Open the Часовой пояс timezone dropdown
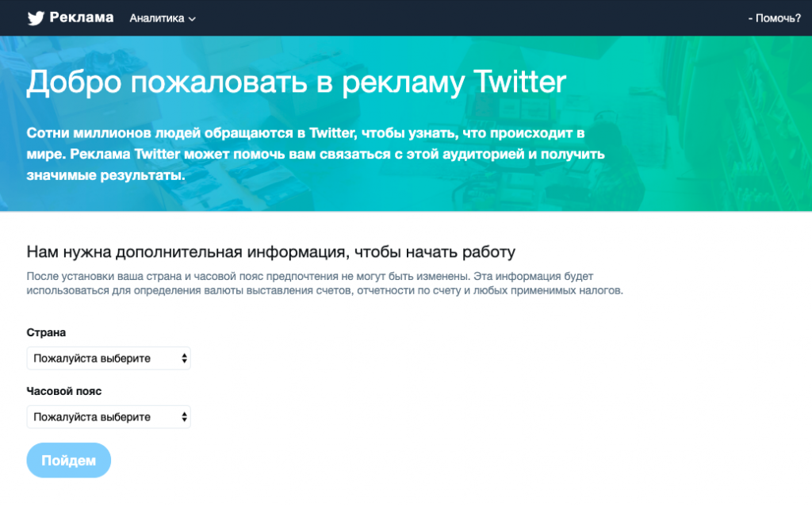The image size is (812, 506). pos(109,417)
